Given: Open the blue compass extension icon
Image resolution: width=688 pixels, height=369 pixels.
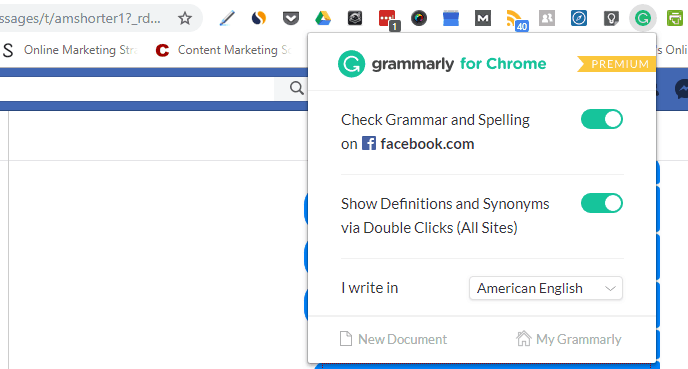Looking at the screenshot, I should point(579,18).
